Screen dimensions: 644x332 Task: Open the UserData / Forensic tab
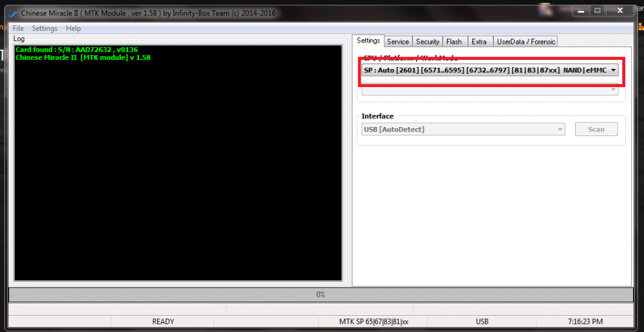click(526, 41)
